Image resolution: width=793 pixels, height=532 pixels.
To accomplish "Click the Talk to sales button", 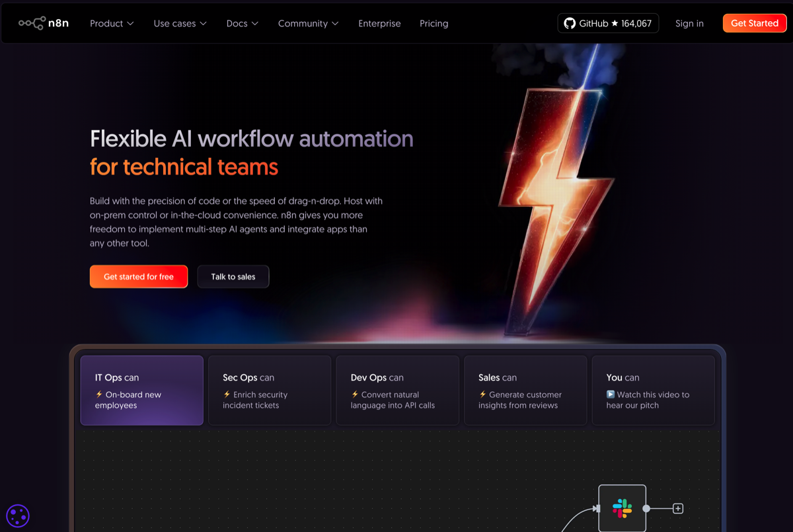I will click(233, 277).
